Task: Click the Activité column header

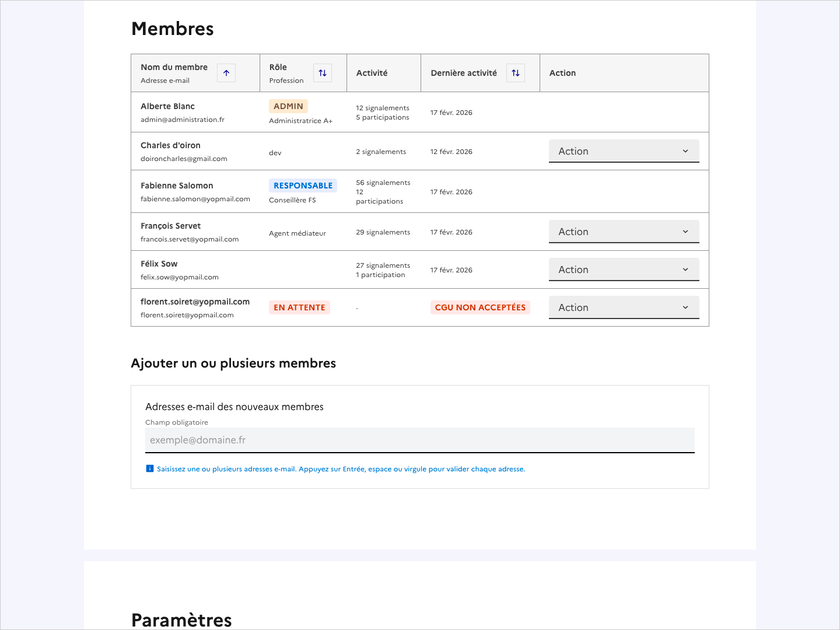Action: (372, 73)
